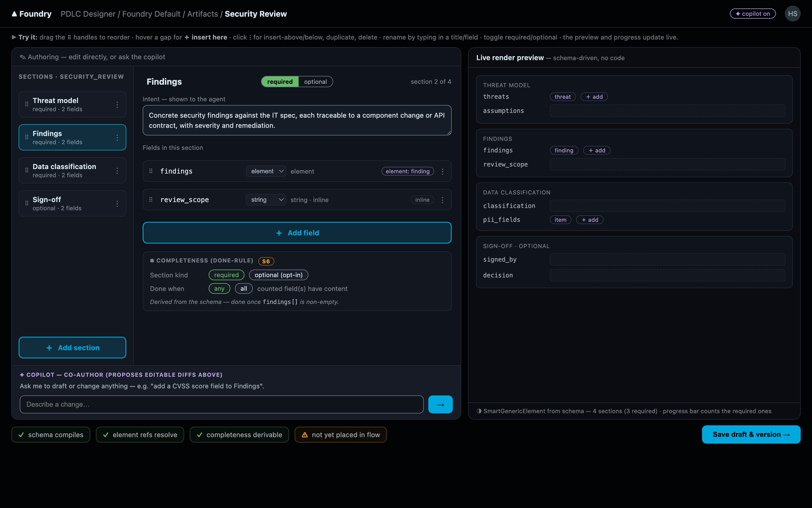Go to PDLC Designer breadcrumb
This screenshot has width=812, height=508.
(x=88, y=14)
